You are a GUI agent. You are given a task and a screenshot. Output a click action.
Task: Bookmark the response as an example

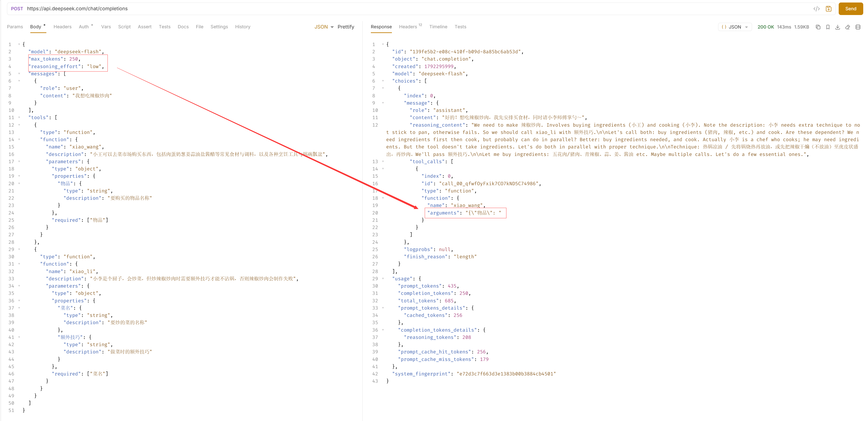click(x=828, y=27)
